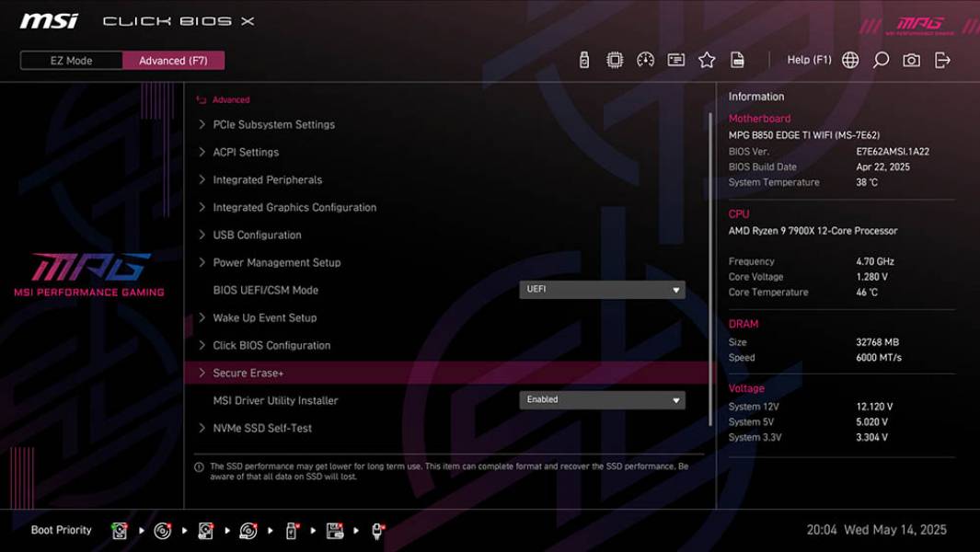The height and width of the screenshot is (552, 980).
Task: Click the settings list vertical scrollbar
Action: click(710, 269)
